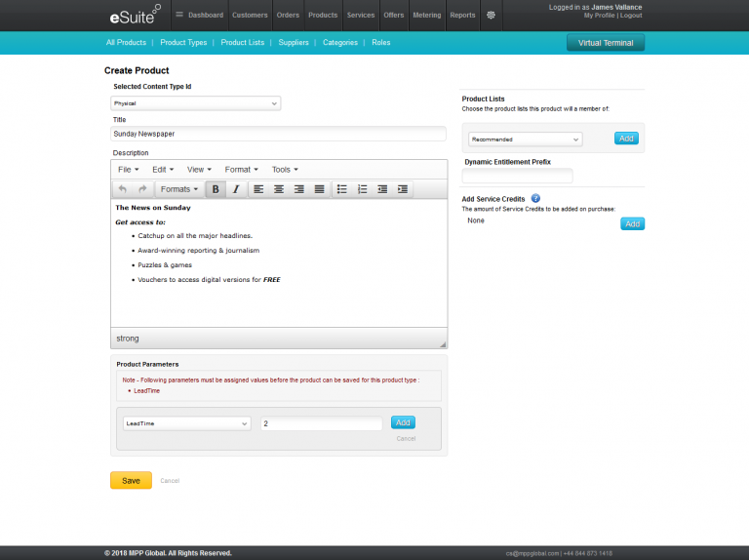Expand the Recommended product list dropdown
The image size is (749, 560).
[x=525, y=140]
